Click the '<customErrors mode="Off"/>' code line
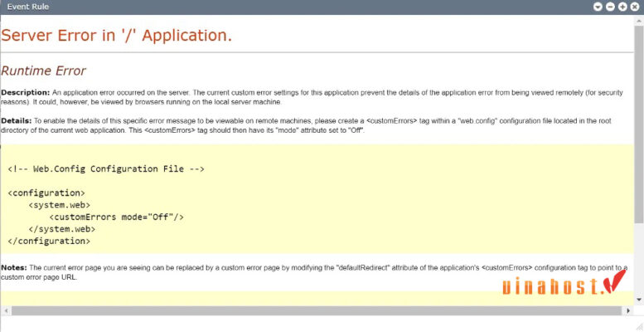 click(x=117, y=217)
